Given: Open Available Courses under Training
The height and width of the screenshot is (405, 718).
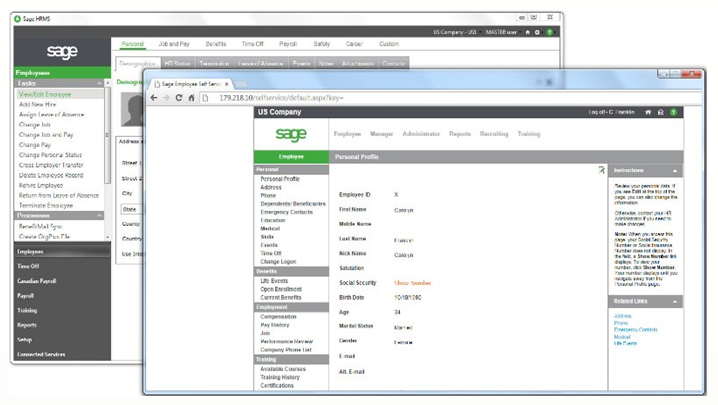Looking at the screenshot, I should click(x=283, y=369).
